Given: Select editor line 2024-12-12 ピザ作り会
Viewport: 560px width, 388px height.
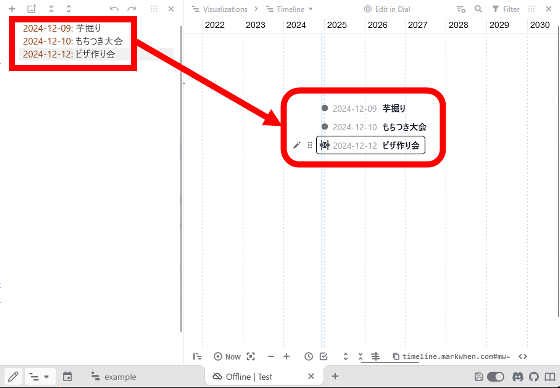Looking at the screenshot, I should tap(69, 54).
